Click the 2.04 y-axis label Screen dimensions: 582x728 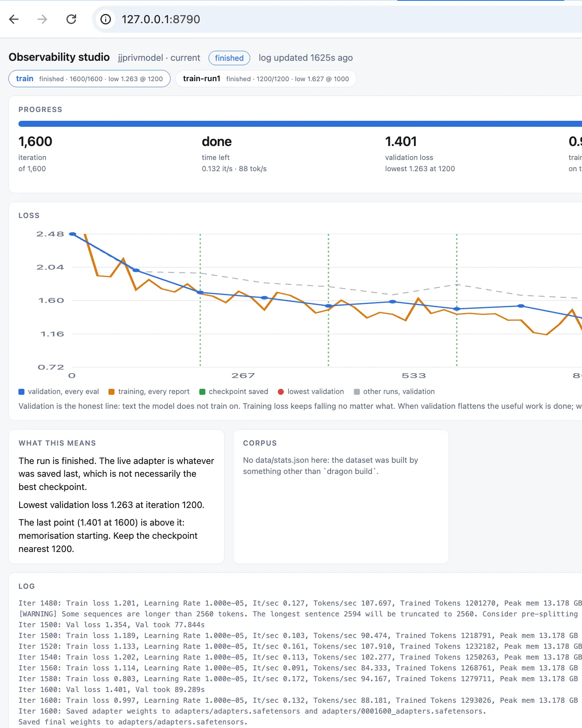[50, 267]
